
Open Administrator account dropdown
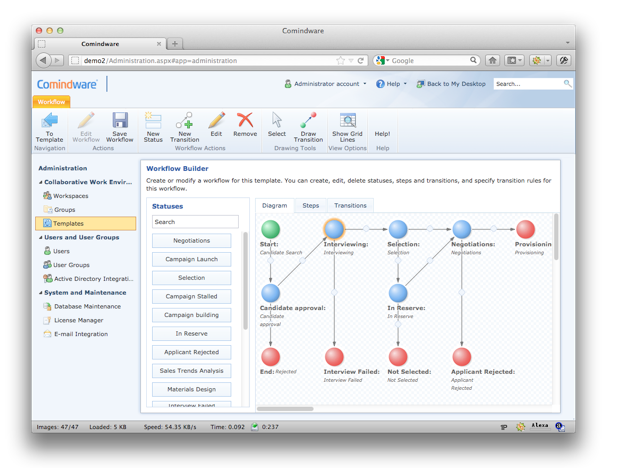325,84
